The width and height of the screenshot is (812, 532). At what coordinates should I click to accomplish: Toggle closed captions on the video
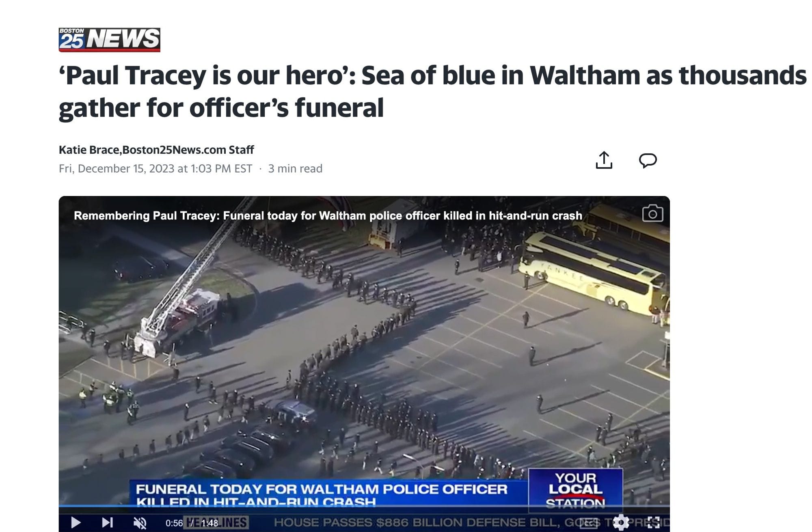coord(588,523)
